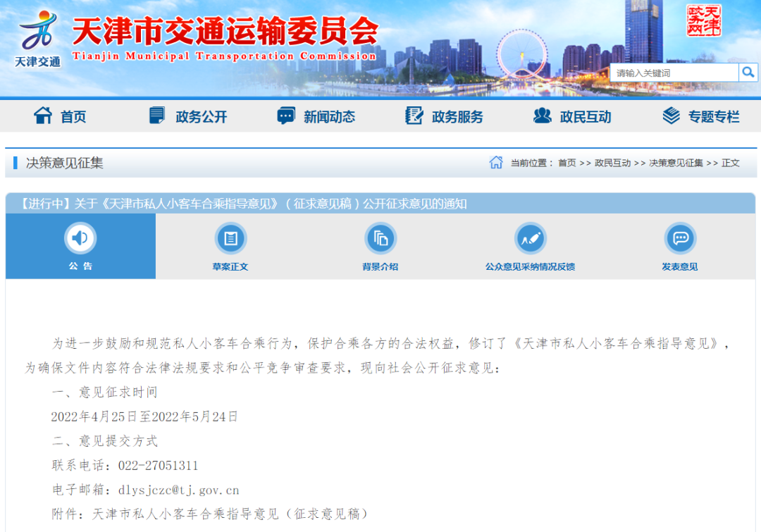This screenshot has height=532, width=761.
Task: Click the copy-pages icon of 背景介绍 tab
Action: coord(380,238)
